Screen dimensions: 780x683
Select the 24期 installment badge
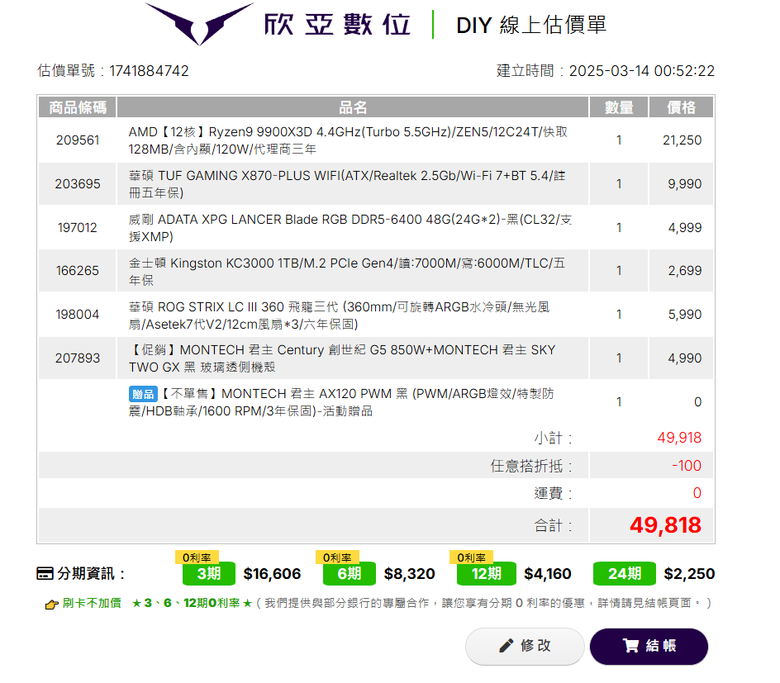tap(624, 574)
